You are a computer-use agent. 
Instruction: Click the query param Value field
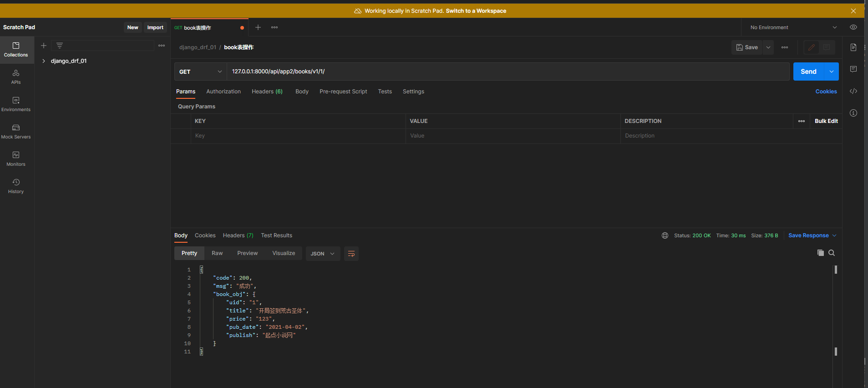(513, 136)
